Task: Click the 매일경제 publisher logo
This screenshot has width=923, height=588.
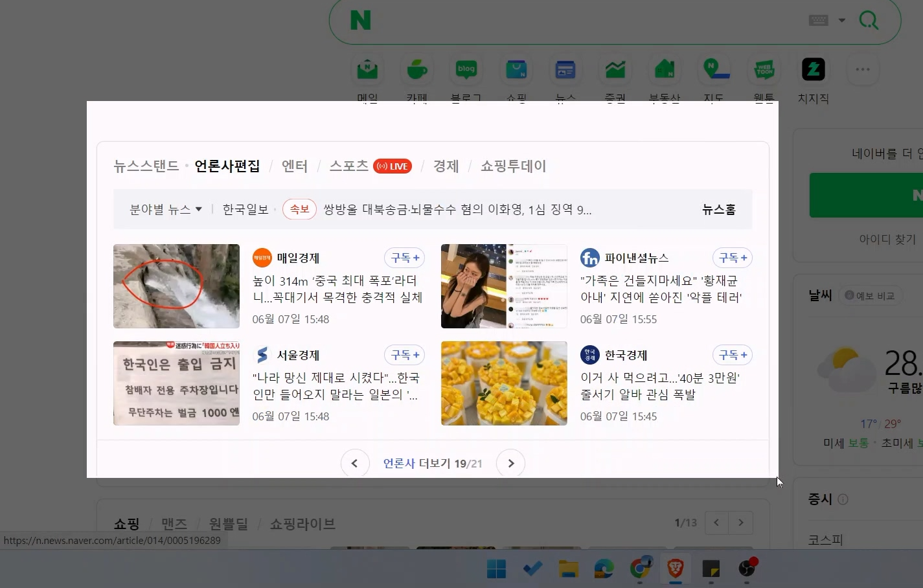Action: pyautogui.click(x=262, y=258)
